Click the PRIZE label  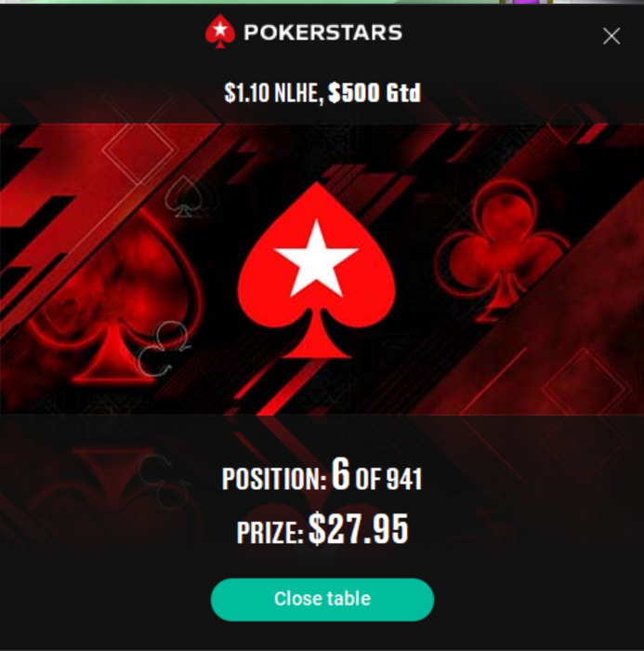[269, 533]
